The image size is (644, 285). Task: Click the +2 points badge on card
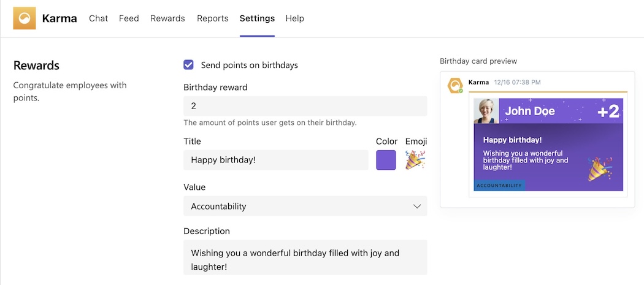click(608, 112)
